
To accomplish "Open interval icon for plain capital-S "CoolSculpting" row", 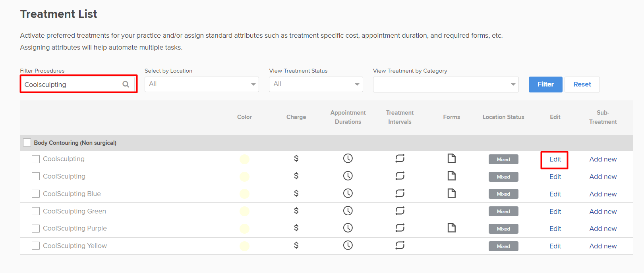I will point(400,176).
